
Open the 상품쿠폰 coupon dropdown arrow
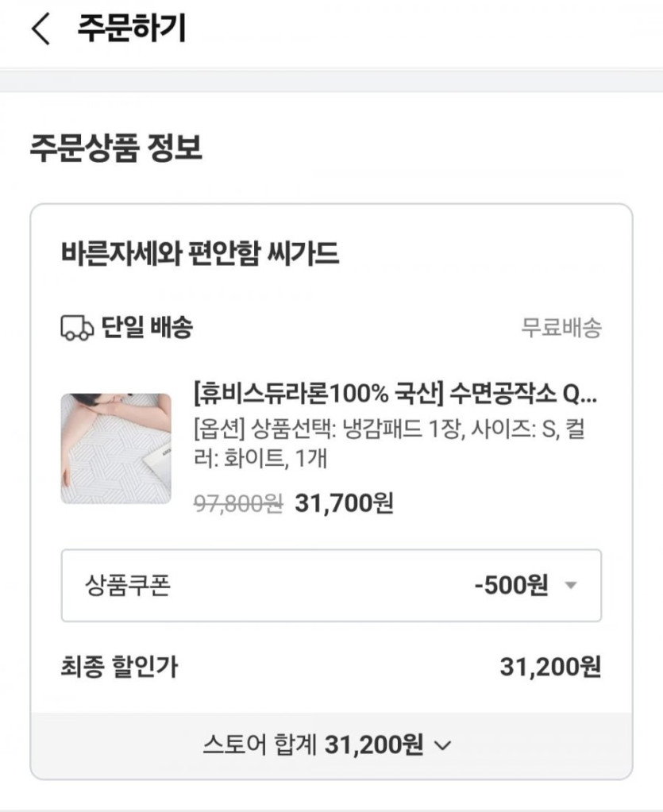(569, 587)
